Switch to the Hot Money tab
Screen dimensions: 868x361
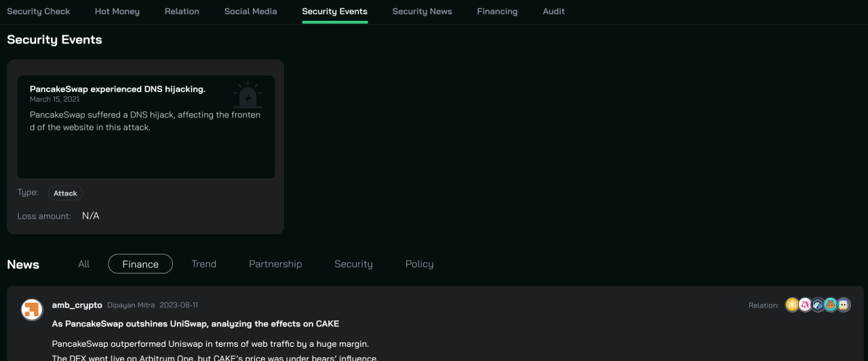coord(117,12)
